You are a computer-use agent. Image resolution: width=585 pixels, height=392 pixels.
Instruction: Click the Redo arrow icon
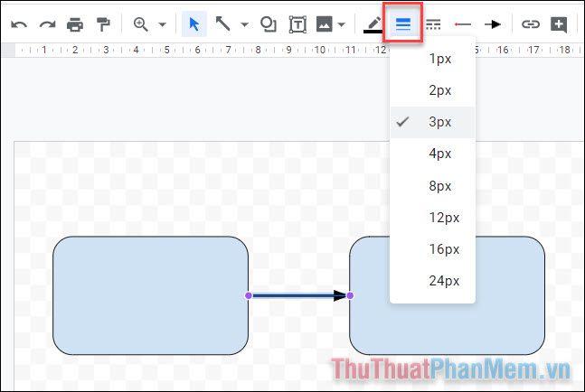coord(47,24)
